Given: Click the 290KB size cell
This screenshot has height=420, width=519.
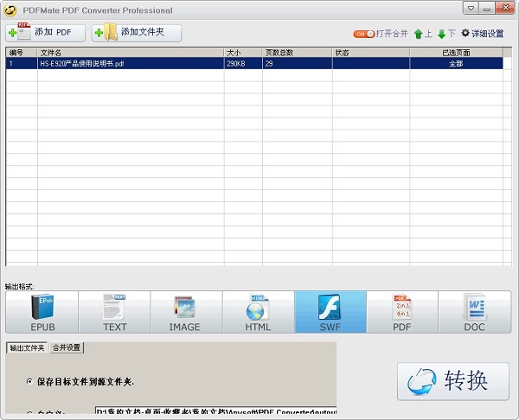Looking at the screenshot, I should (243, 63).
